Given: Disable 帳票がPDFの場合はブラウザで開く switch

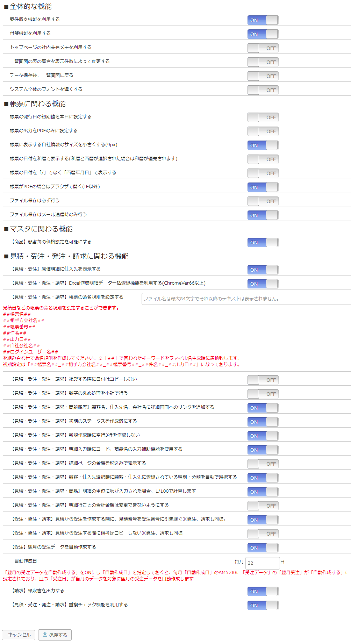Looking at the screenshot, I should point(263,187).
